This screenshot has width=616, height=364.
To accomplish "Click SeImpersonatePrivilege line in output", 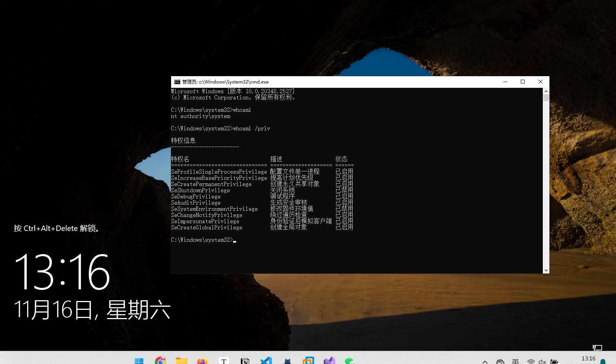I will point(205,221).
